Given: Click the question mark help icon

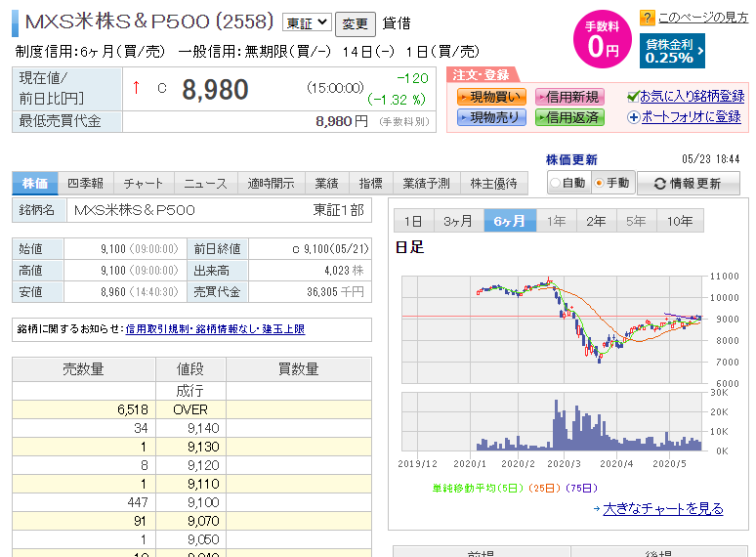Looking at the screenshot, I should pos(647,19).
